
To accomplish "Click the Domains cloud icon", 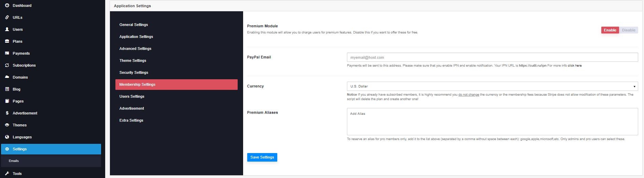I will click(x=7, y=77).
